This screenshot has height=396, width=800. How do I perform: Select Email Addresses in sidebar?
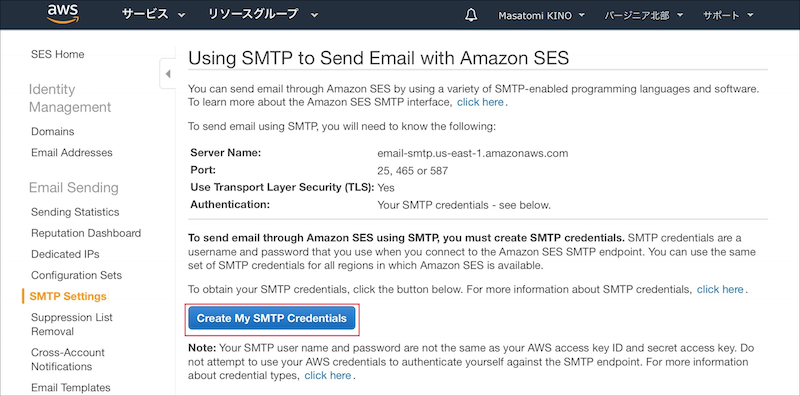[72, 153]
